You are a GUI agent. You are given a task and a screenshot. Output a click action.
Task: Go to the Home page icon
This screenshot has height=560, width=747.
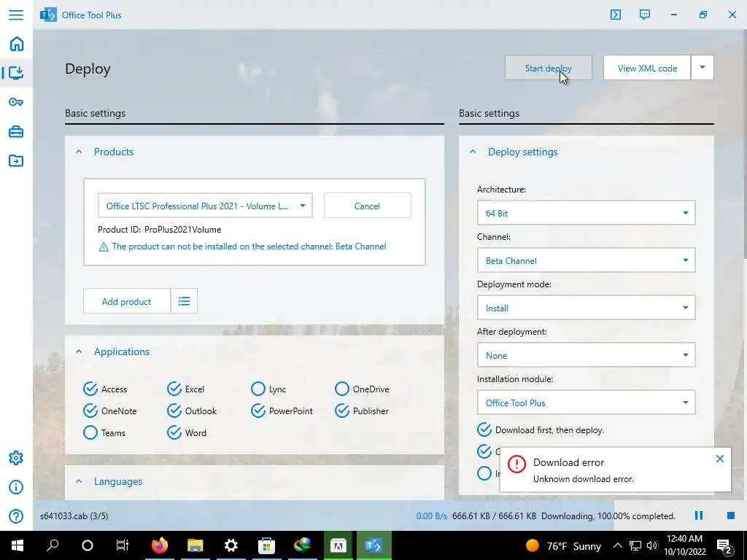[x=16, y=44]
